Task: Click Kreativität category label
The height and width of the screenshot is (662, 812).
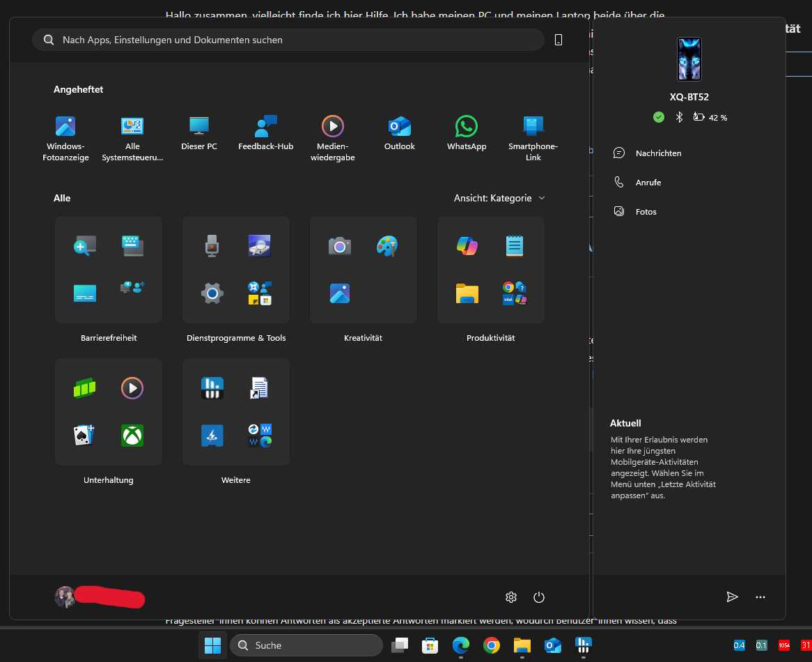Action: click(x=363, y=338)
